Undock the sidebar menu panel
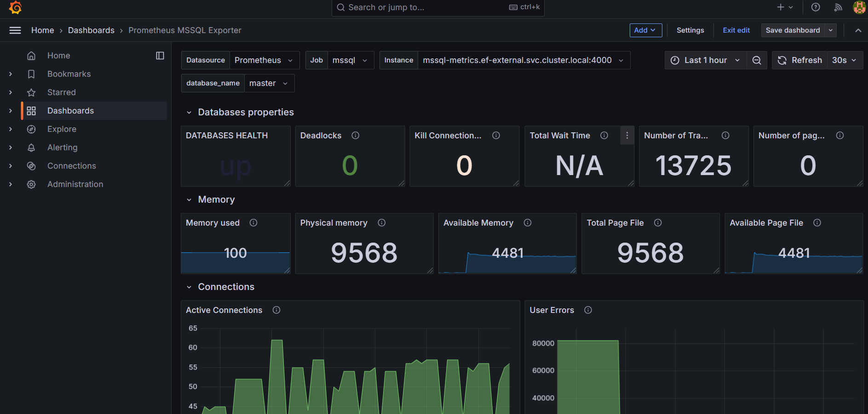 (160, 56)
